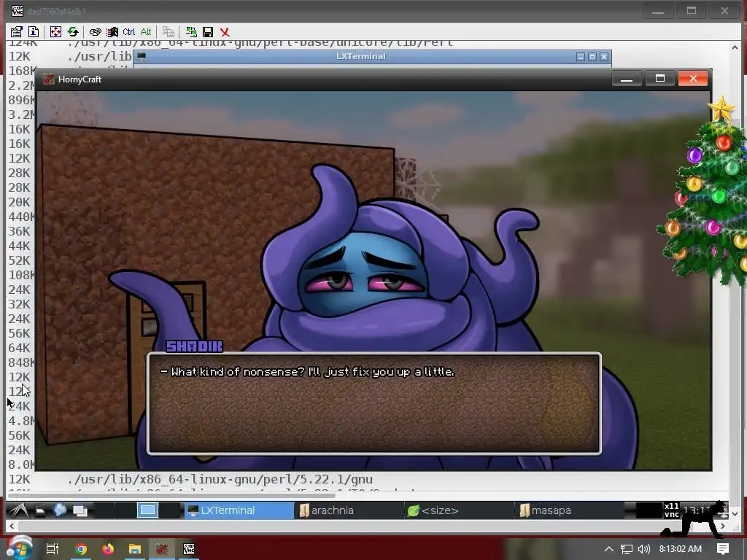Open Windows action center notifications icon
This screenshot has height=560, width=747.
click(x=723, y=549)
